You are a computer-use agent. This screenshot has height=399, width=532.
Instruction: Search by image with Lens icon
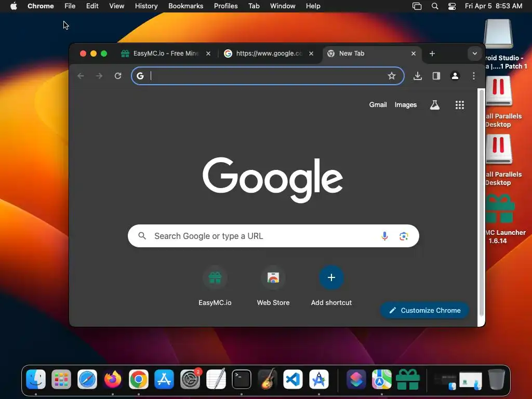coord(403,236)
